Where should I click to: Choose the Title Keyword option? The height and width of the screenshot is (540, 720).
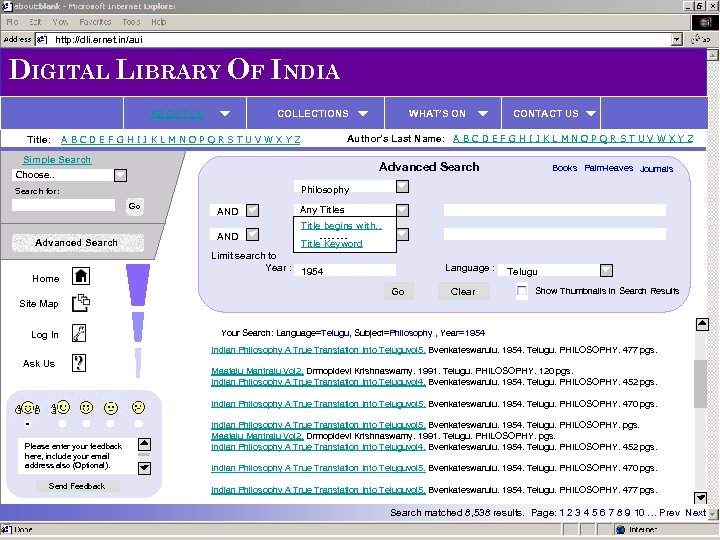coord(332,244)
